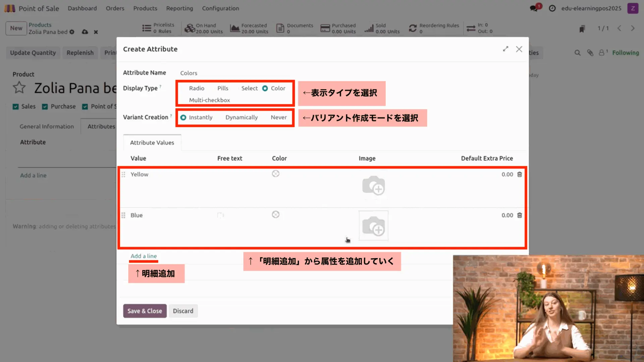The image size is (644, 362).
Task: Choose Dynamically for Variant Creation
Action: tap(241, 118)
